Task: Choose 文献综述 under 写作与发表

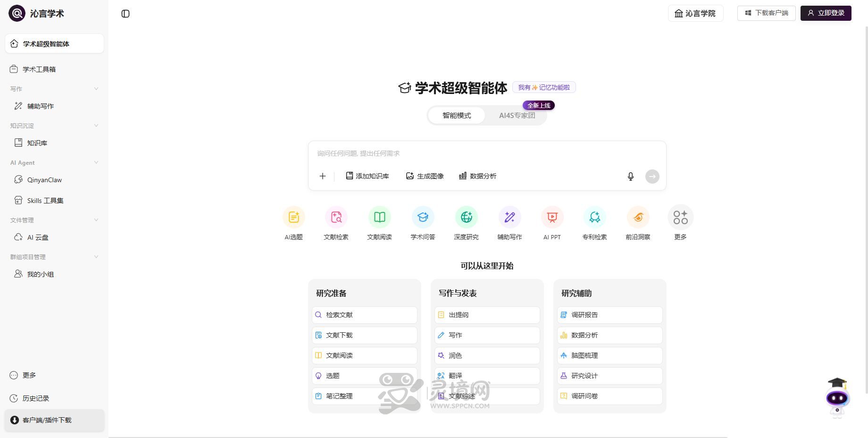Action: click(x=487, y=396)
